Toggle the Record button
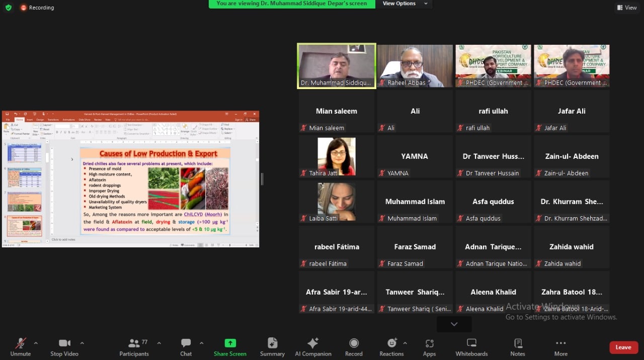 [x=354, y=346]
